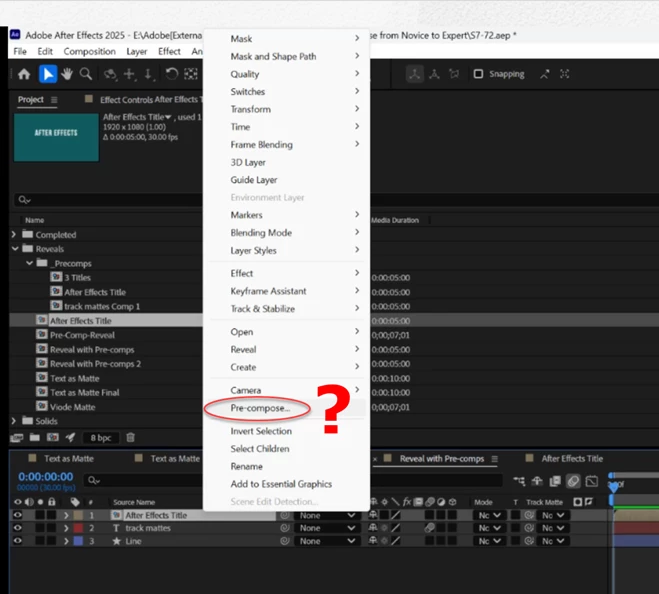Select the Rotation tool
The width and height of the screenshot is (659, 594).
(x=171, y=74)
